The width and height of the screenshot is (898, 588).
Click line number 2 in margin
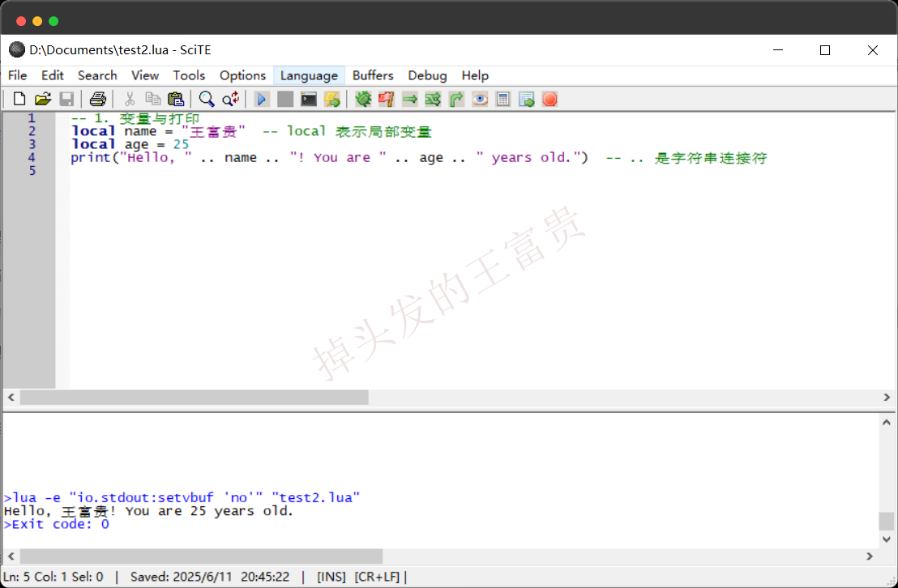click(32, 131)
